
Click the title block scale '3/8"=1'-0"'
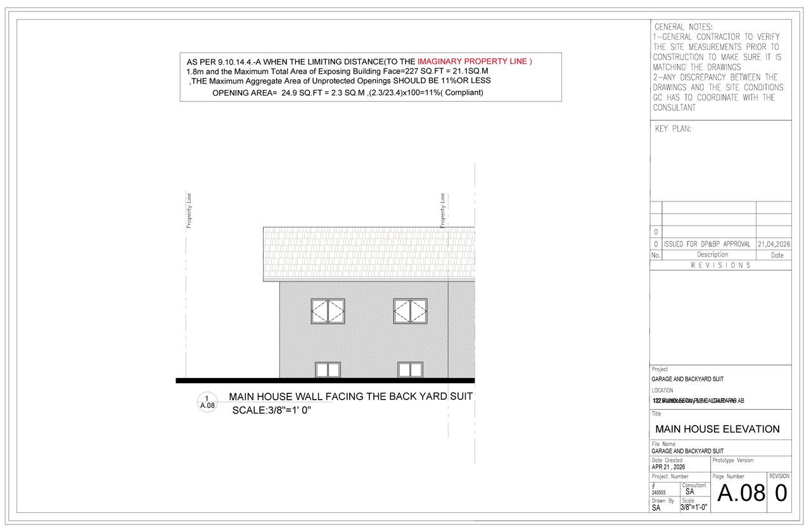[694, 507]
